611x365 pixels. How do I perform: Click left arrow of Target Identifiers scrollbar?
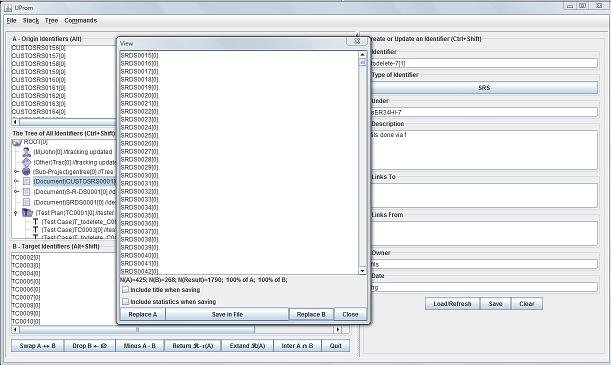(x=15, y=330)
